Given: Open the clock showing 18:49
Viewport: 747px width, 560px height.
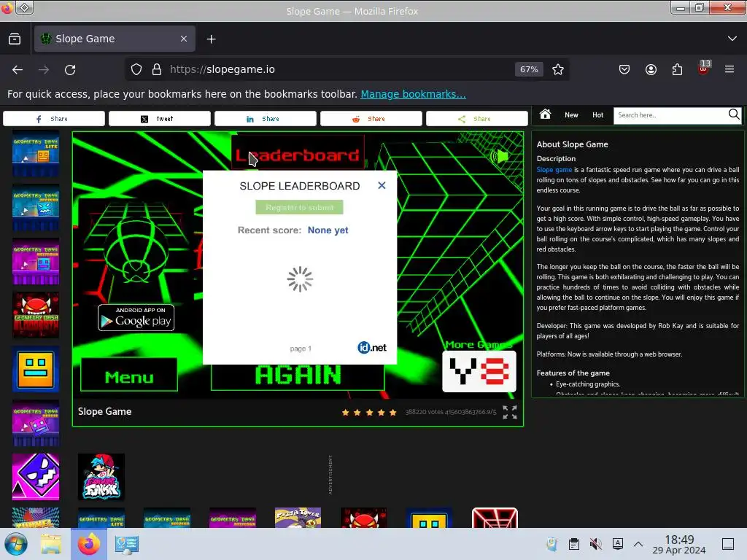Looking at the screenshot, I should pyautogui.click(x=679, y=544).
